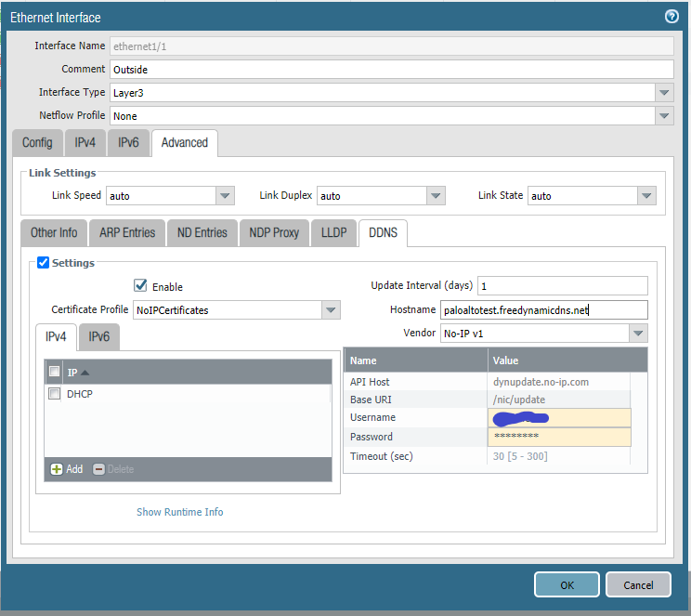691x616 pixels.
Task: Click the green Add plus icon
Action: [x=57, y=469]
